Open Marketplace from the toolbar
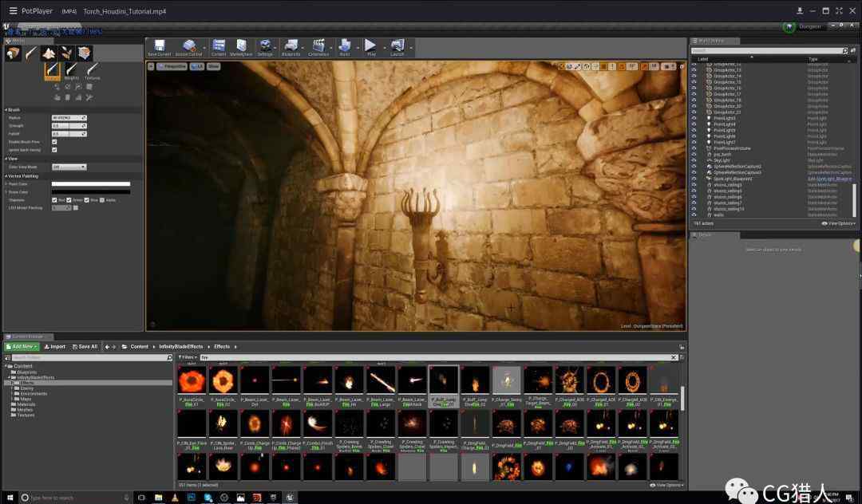 coord(241,48)
